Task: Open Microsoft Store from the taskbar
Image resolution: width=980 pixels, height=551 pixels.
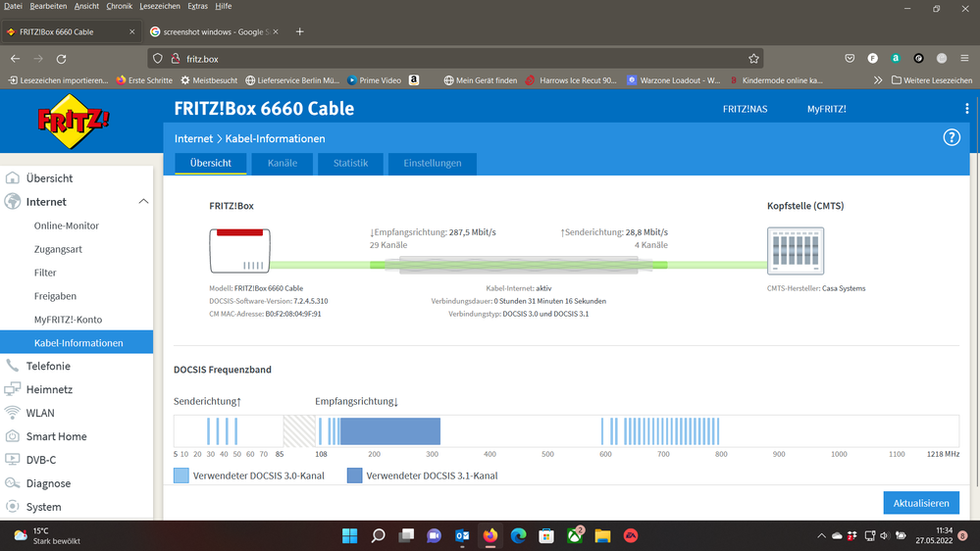Action: (546, 535)
